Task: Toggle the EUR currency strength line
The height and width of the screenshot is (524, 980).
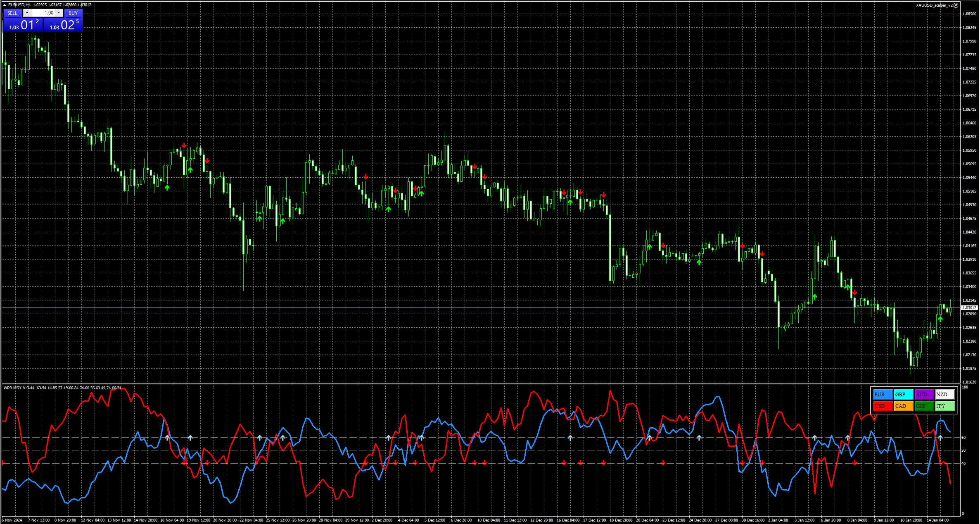Action: click(883, 394)
